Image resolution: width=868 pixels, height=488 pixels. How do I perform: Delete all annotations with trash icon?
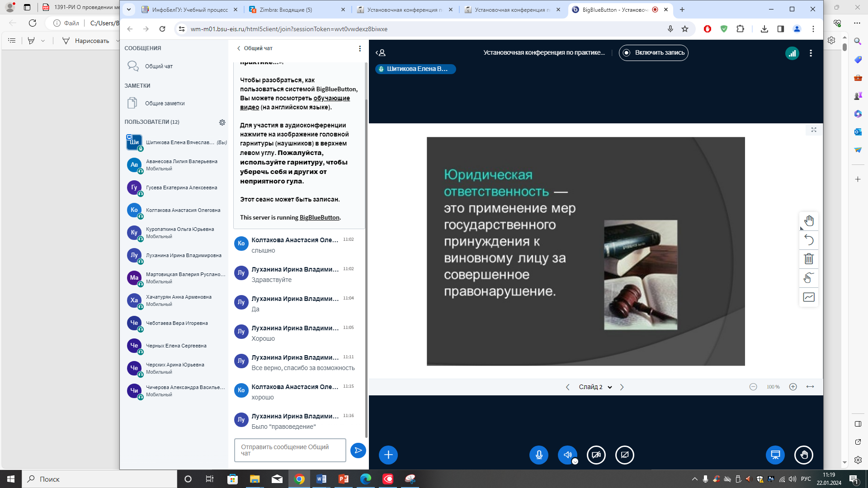pos(809,259)
